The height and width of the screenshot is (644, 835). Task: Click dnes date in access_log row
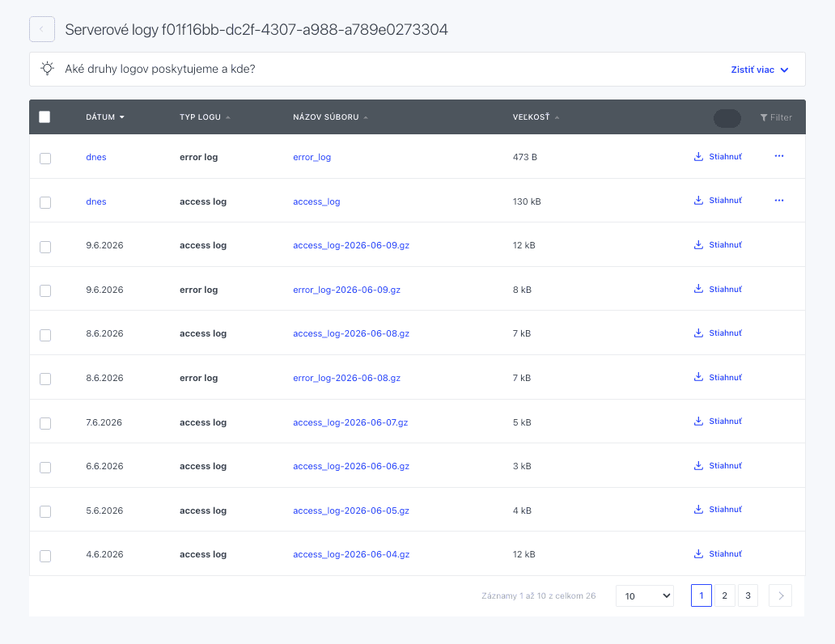pyautogui.click(x=95, y=201)
